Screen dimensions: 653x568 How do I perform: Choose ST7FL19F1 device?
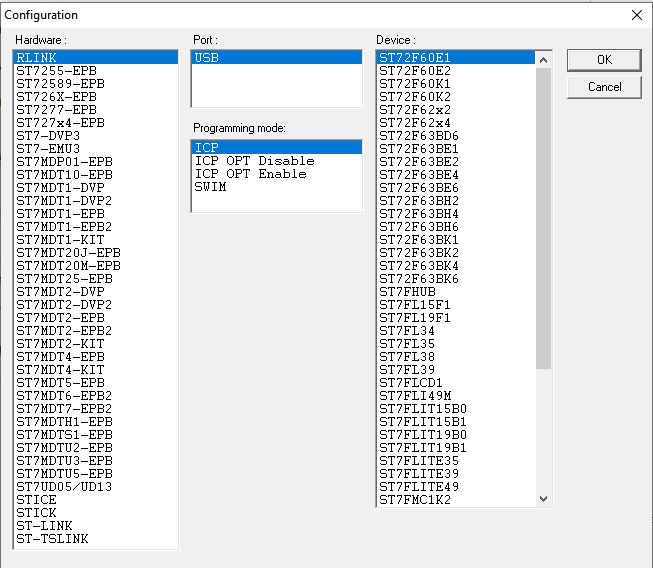point(456,317)
